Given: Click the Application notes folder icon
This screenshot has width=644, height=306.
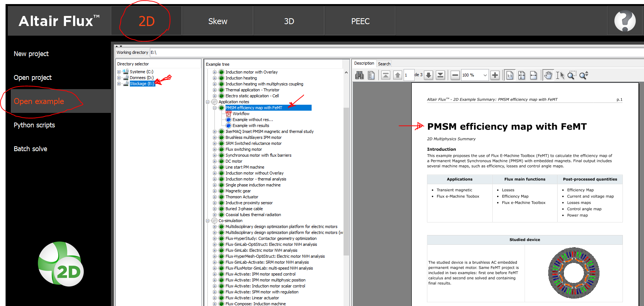Looking at the screenshot, I should (214, 102).
